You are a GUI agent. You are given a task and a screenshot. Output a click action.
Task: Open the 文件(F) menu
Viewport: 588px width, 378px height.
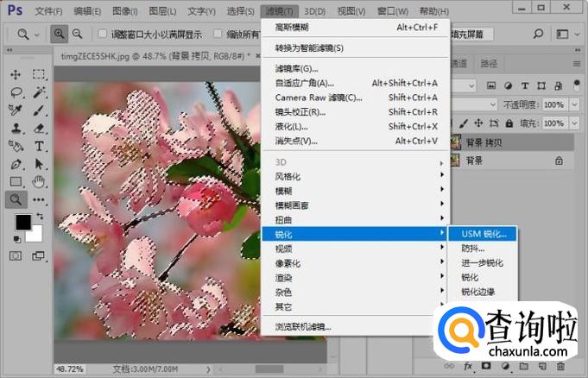tap(48, 11)
